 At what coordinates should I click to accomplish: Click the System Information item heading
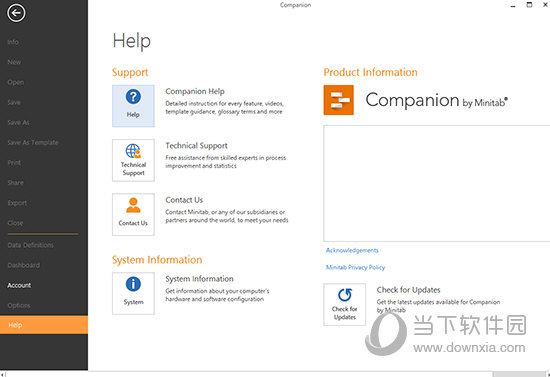click(199, 279)
